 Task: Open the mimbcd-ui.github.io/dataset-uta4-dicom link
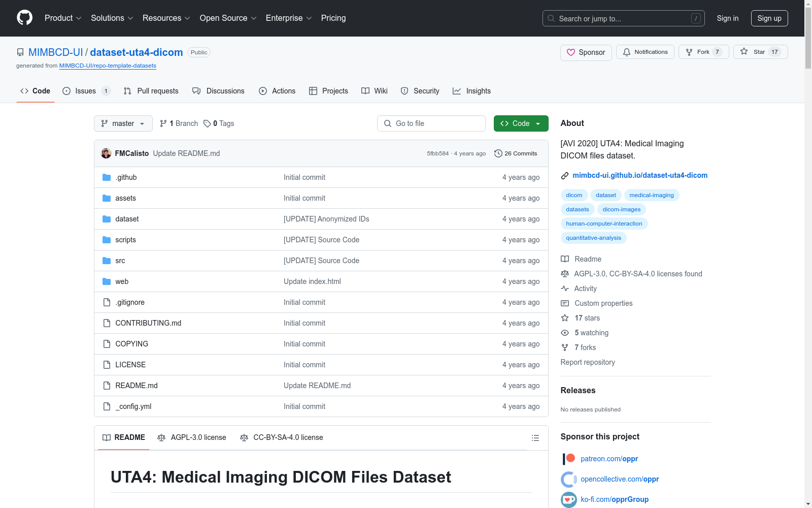[x=640, y=175]
